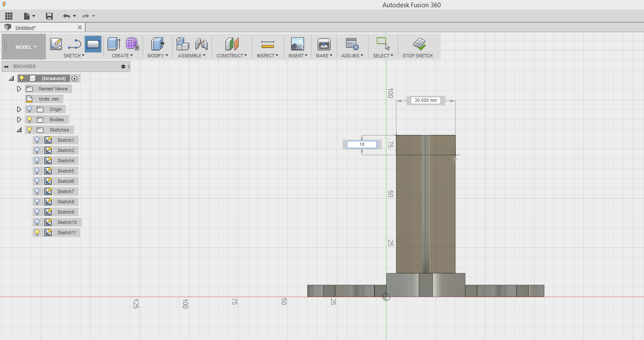The width and height of the screenshot is (644, 340).
Task: Toggle visibility bulb of Sketch4
Action: pyautogui.click(x=37, y=161)
